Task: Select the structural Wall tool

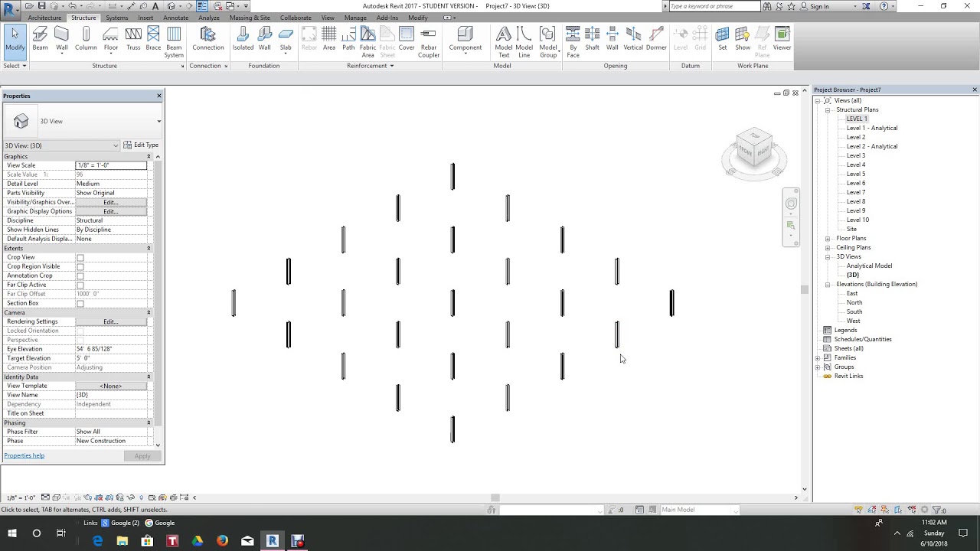Action: (61, 40)
